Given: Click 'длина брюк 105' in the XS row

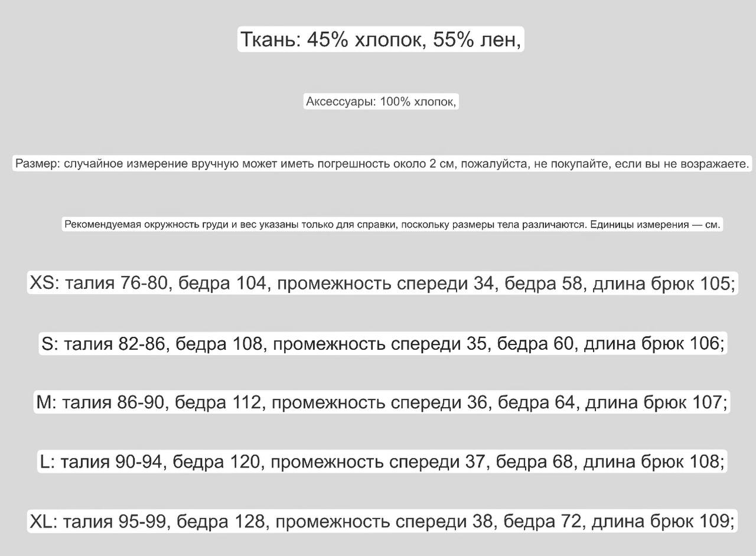Looking at the screenshot, I should pos(661,284).
